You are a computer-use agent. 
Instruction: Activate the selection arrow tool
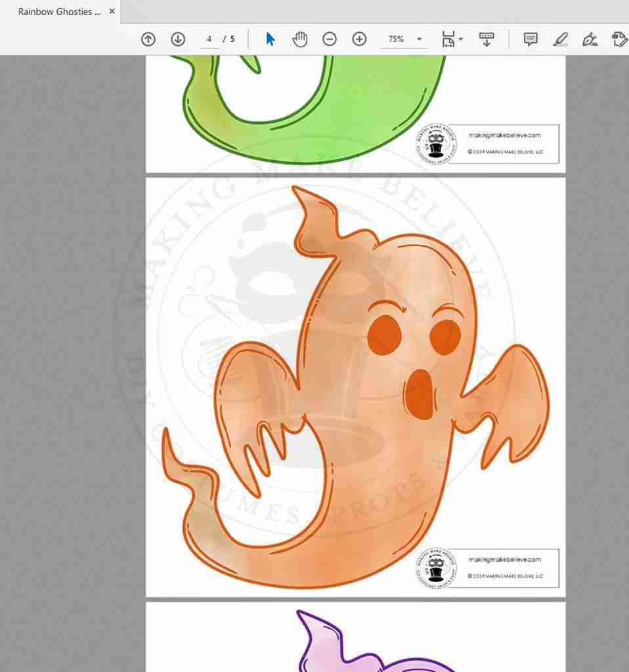coord(270,39)
